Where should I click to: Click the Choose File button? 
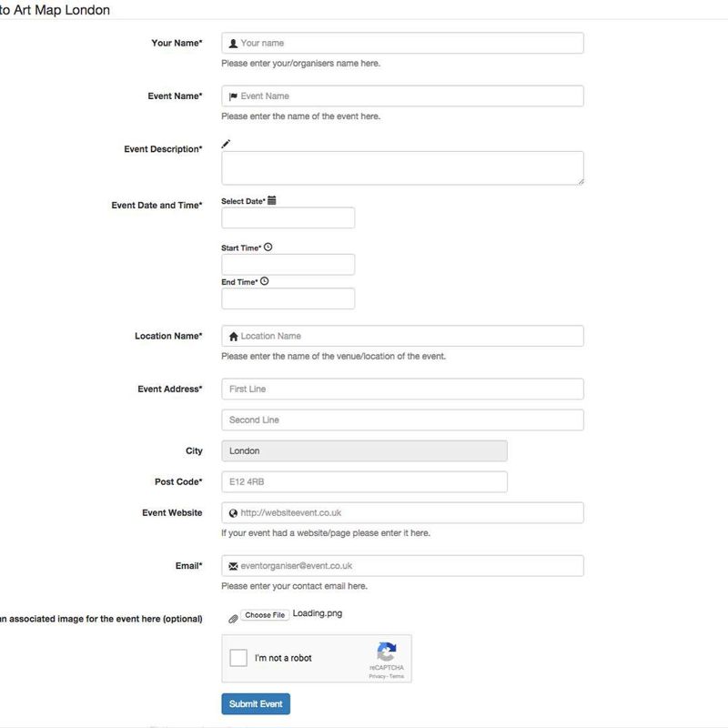pyautogui.click(x=265, y=615)
